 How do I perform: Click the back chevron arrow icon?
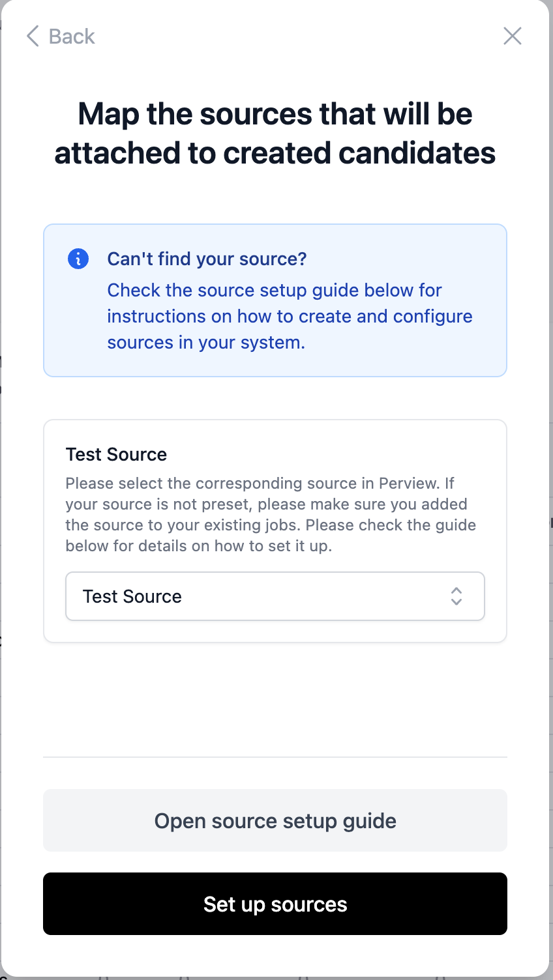[33, 36]
